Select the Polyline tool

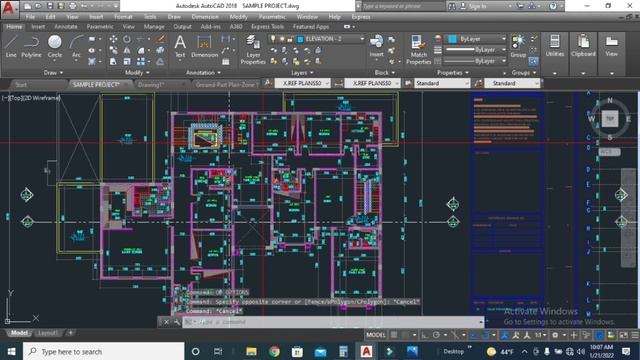pyautogui.click(x=31, y=46)
